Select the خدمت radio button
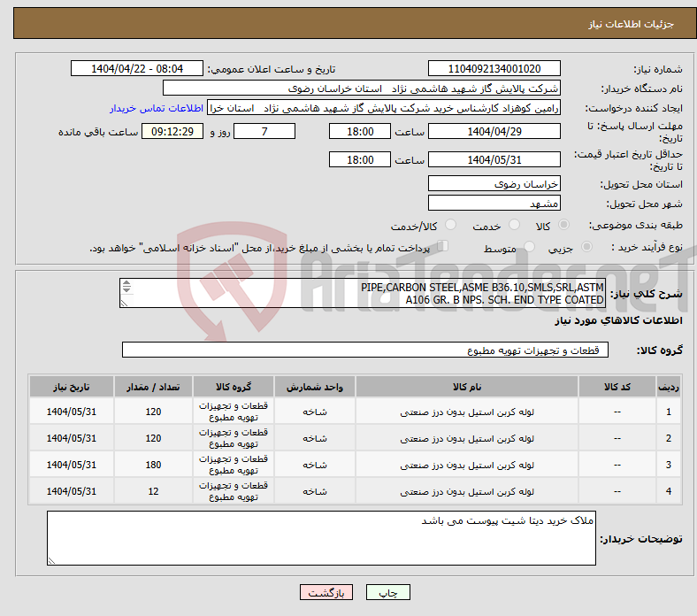697x616 pixels. [x=514, y=225]
